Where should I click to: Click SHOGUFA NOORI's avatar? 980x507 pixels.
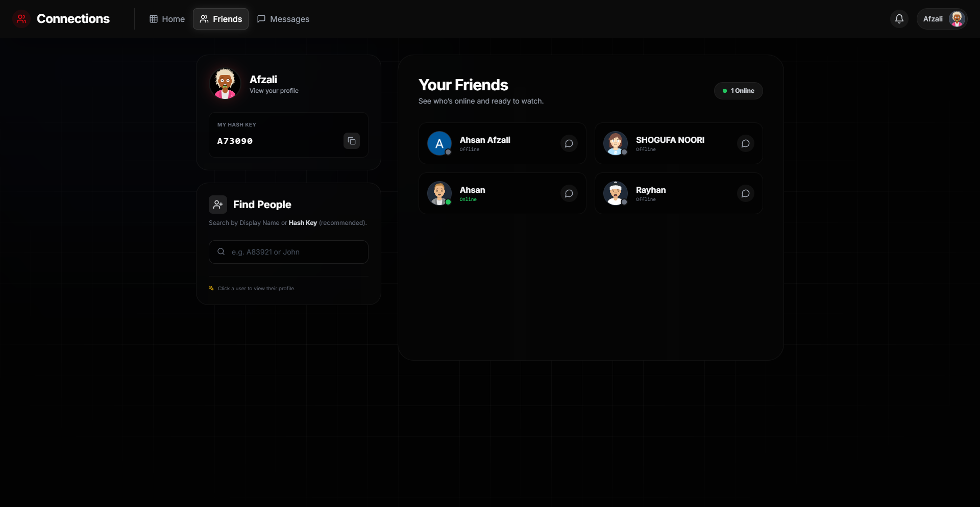[x=616, y=144]
